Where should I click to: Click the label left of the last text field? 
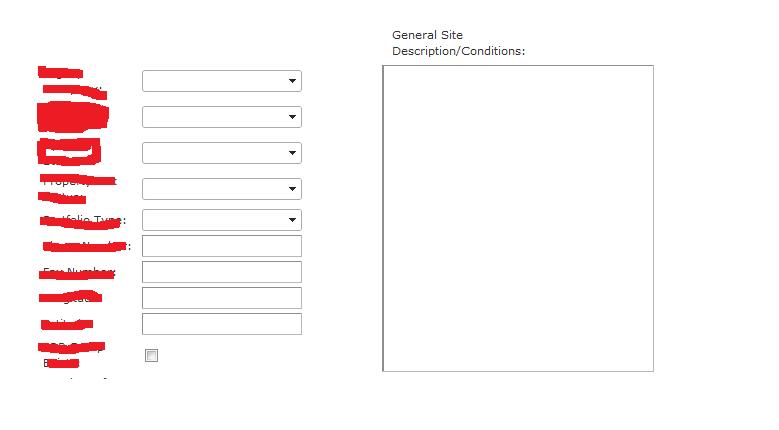[x=68, y=324]
